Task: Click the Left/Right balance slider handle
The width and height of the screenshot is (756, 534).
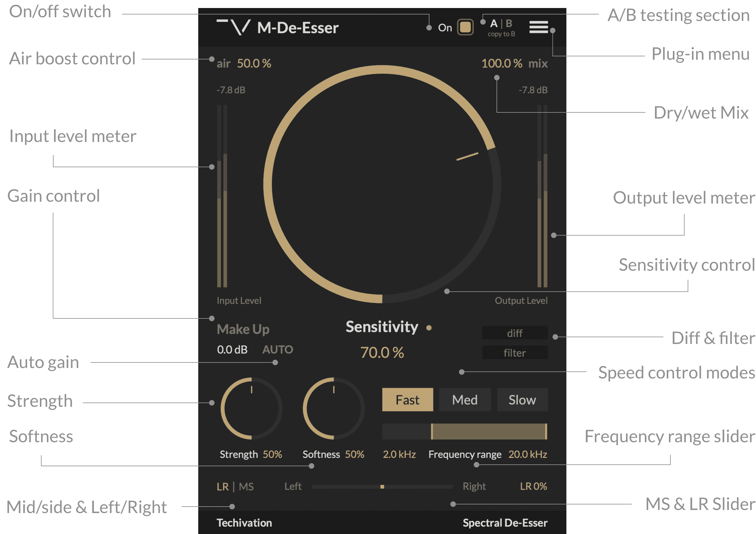Action: pyautogui.click(x=382, y=487)
